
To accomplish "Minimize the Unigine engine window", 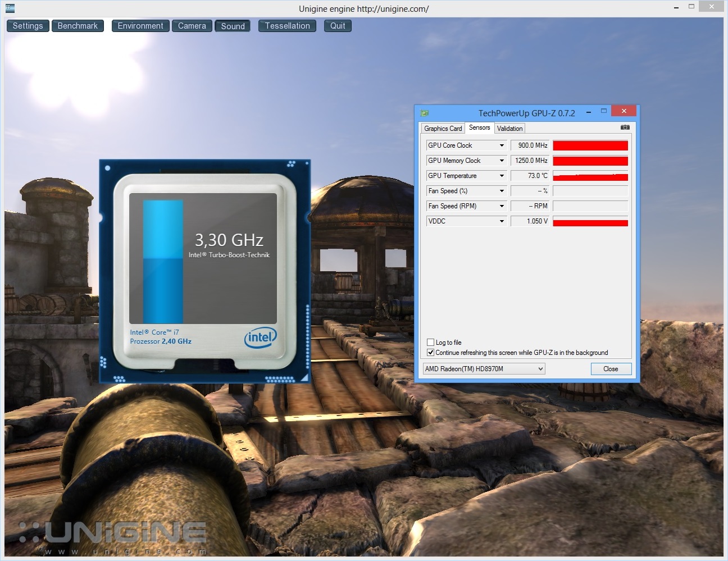I will 675,7.
